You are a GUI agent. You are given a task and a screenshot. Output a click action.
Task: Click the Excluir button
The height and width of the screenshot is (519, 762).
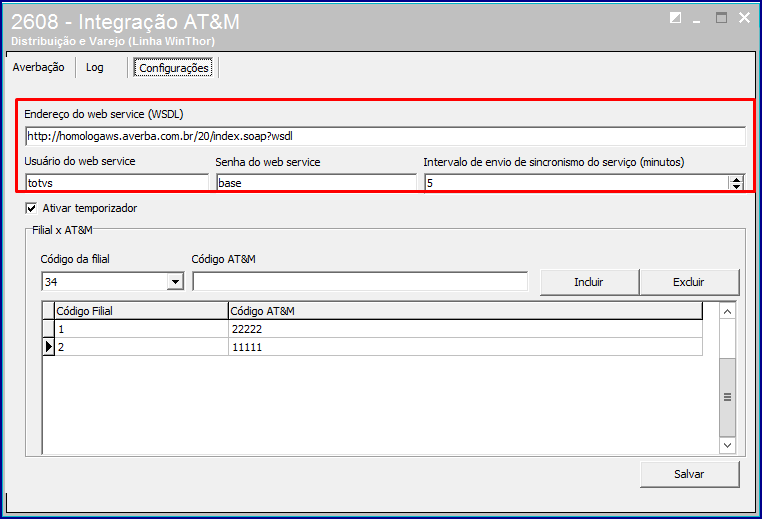(689, 282)
